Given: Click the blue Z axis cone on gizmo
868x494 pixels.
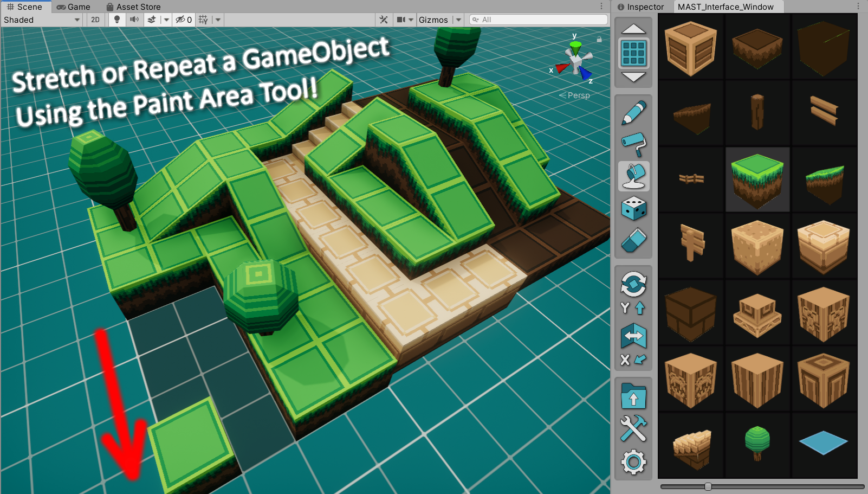Looking at the screenshot, I should point(586,73).
